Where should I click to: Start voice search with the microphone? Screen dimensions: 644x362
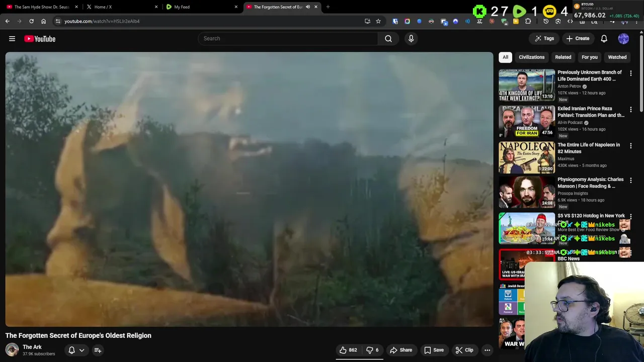(x=411, y=39)
